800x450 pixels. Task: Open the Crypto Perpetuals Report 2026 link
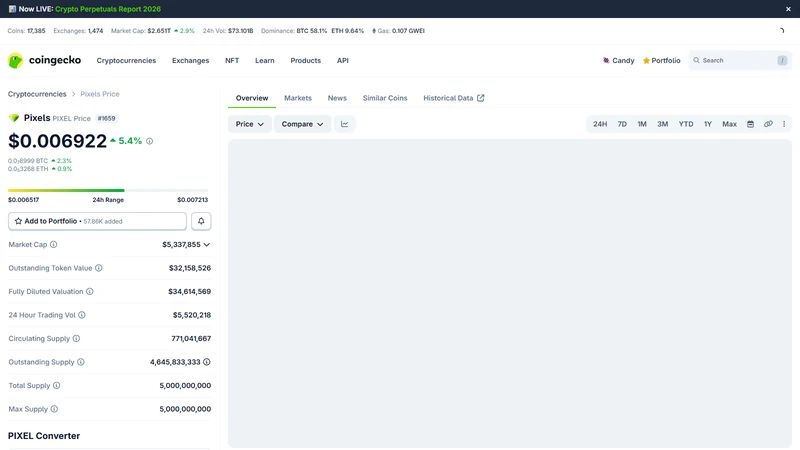point(108,9)
